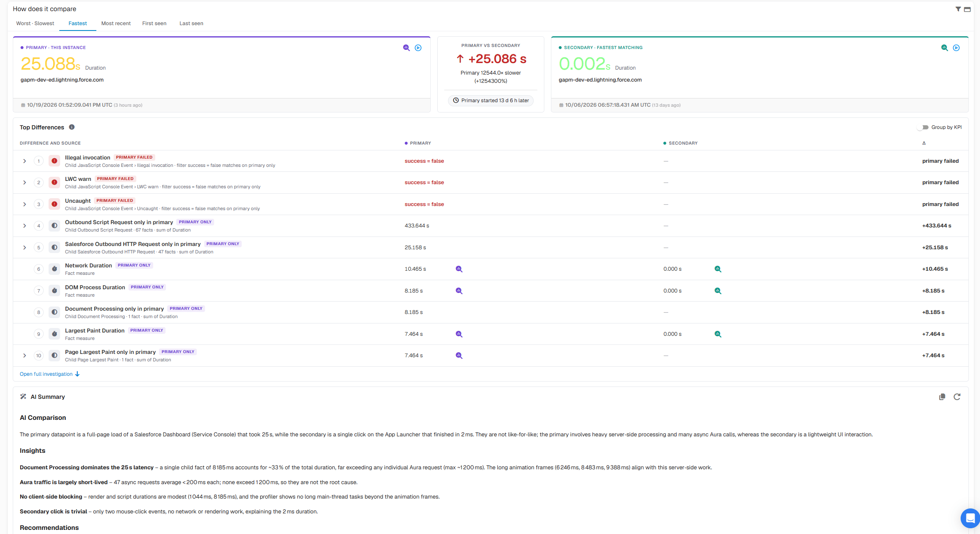Investigate DOM Process Duration primary icon

(x=459, y=291)
